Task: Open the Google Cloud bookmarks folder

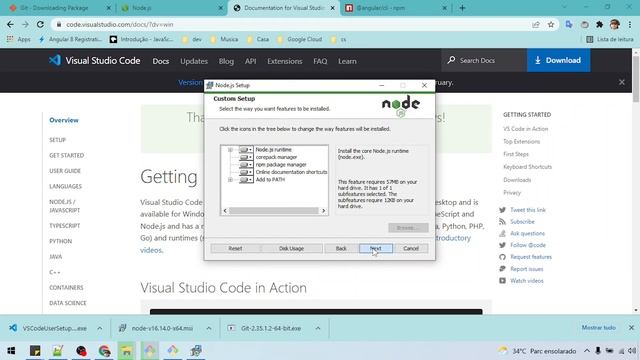Action: tap(300, 39)
